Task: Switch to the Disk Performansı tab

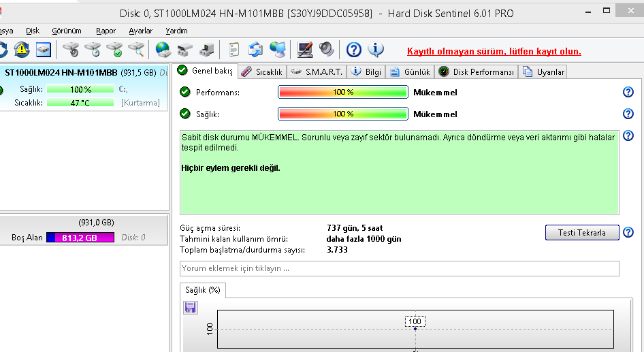Action: [476, 72]
